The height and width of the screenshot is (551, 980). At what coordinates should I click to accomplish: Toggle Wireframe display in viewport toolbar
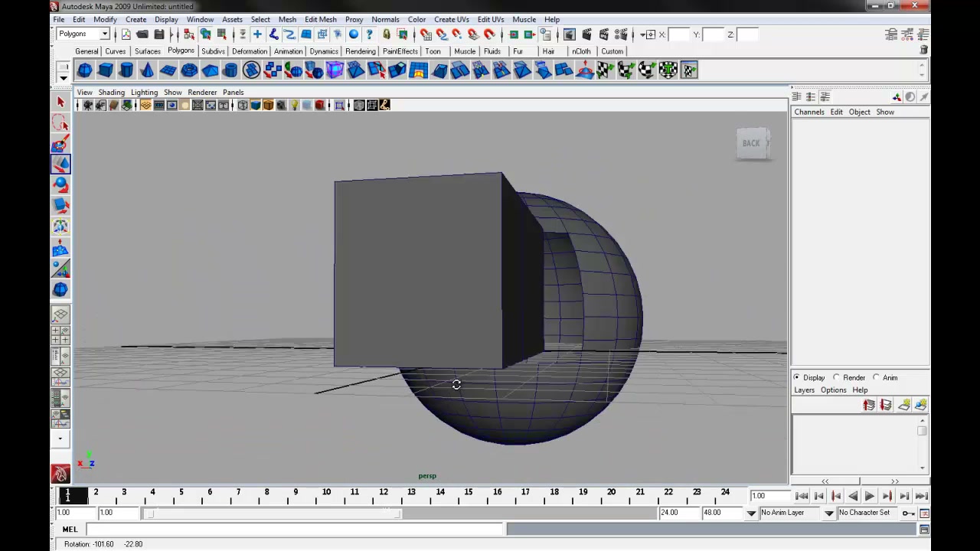tap(243, 106)
